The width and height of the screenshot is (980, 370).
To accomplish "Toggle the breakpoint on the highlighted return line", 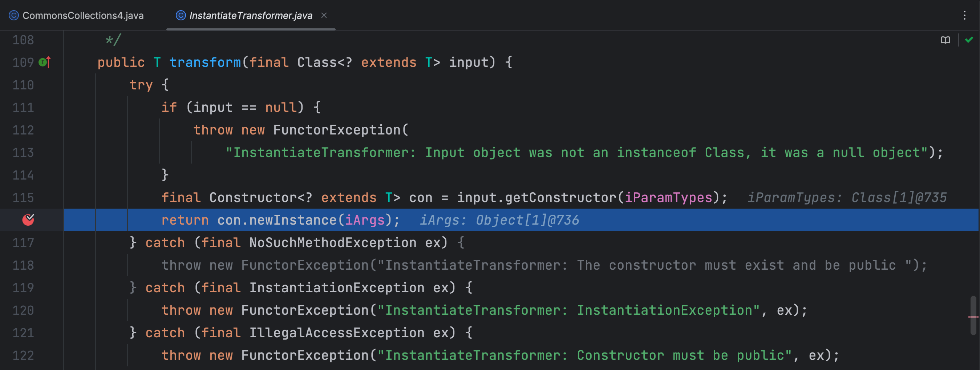I will point(28,220).
